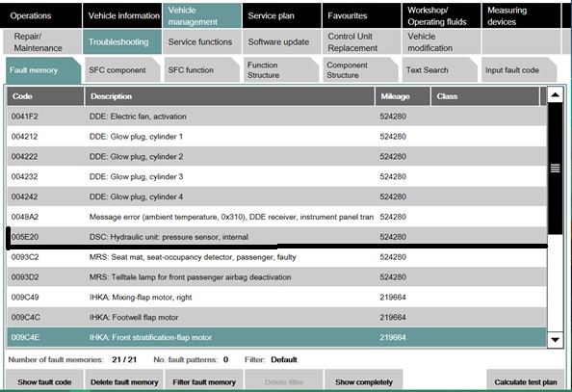The height and width of the screenshot is (392, 572).
Task: Open Measuring devices tab
Action: tap(521, 15)
